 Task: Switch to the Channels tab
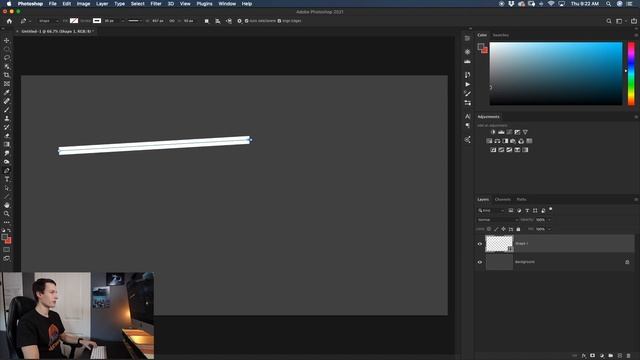coord(502,200)
